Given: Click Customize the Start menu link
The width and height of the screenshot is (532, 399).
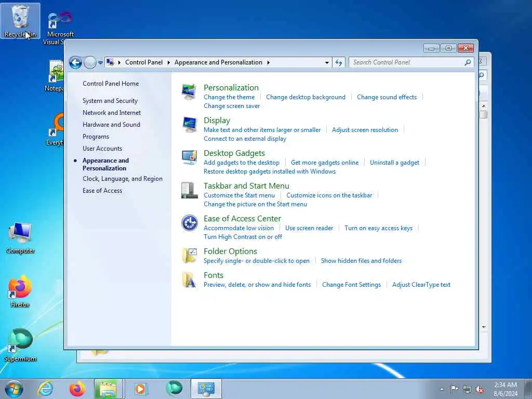Looking at the screenshot, I should tap(239, 195).
